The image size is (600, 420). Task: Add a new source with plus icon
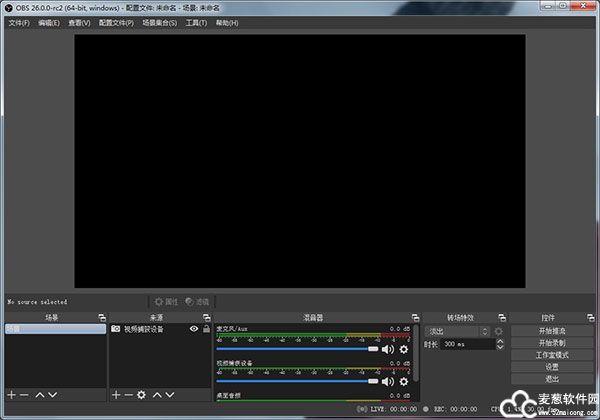point(115,395)
